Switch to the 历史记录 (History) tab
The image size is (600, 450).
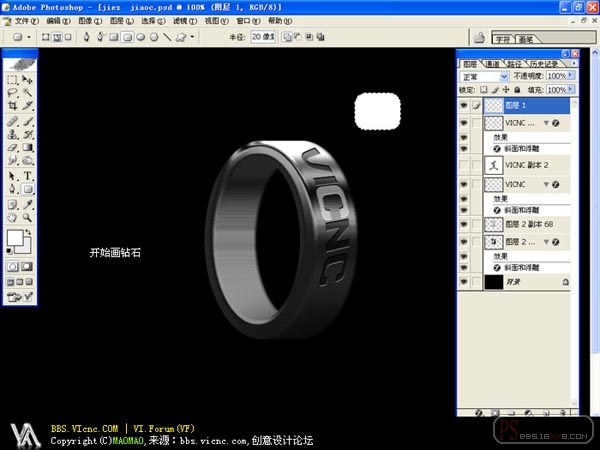click(544, 64)
